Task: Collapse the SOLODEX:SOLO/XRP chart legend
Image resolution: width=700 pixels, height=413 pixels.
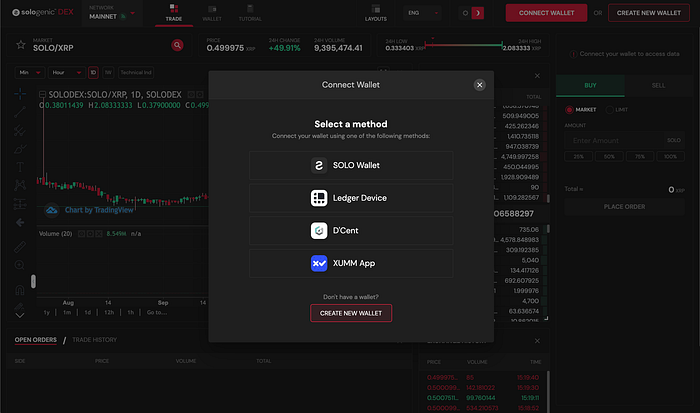Action: [x=42, y=94]
